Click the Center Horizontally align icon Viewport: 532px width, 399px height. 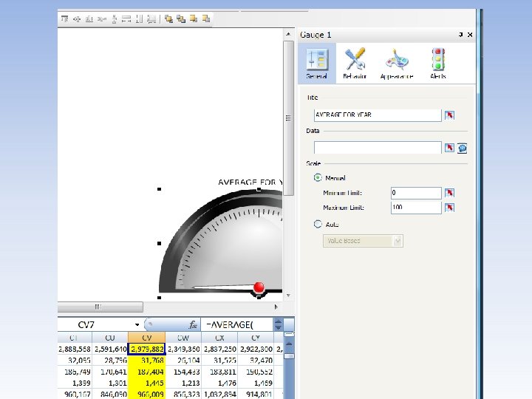click(x=77, y=19)
